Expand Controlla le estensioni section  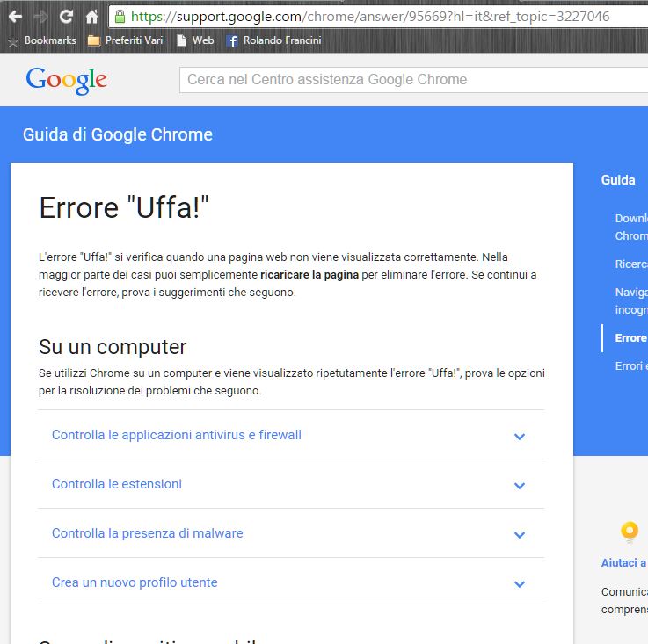tap(291, 484)
